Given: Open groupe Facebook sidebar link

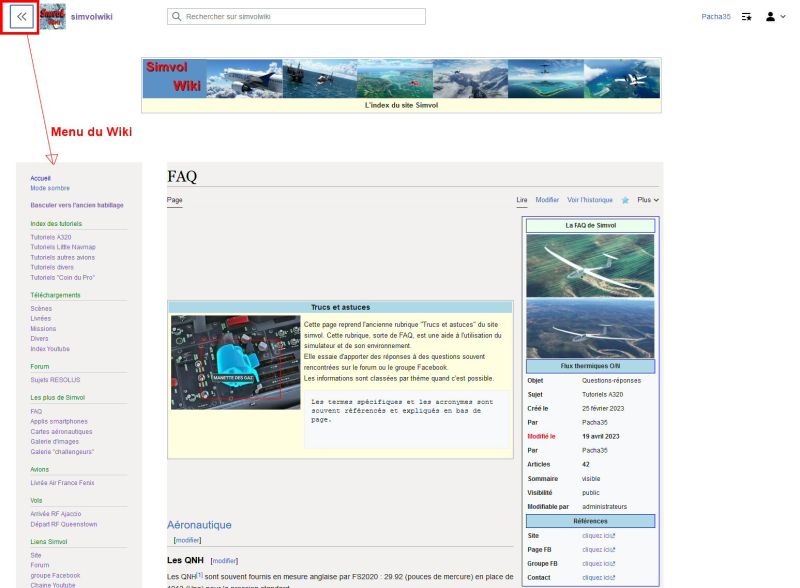Looking at the screenshot, I should [x=55, y=576].
